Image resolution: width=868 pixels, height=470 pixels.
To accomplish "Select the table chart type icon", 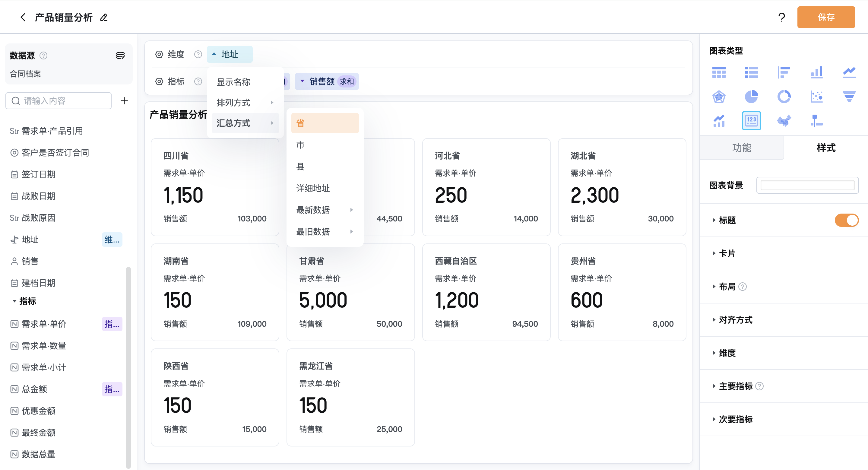I will 719,72.
